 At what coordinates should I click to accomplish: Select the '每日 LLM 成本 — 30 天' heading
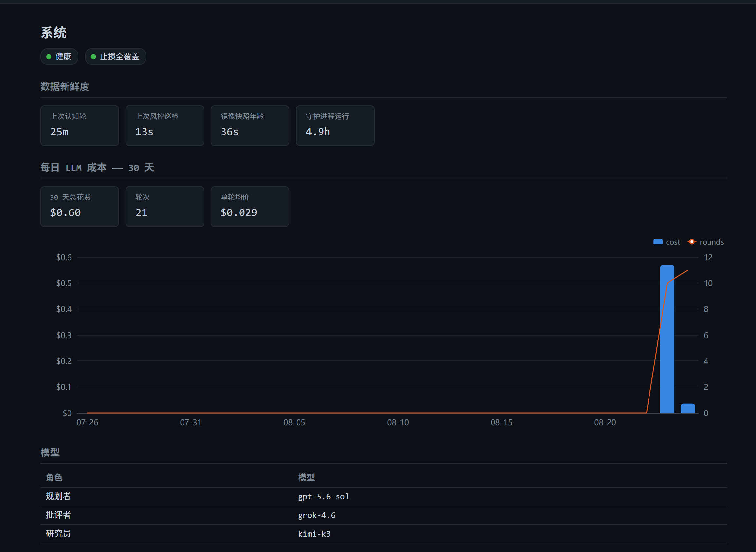point(97,167)
